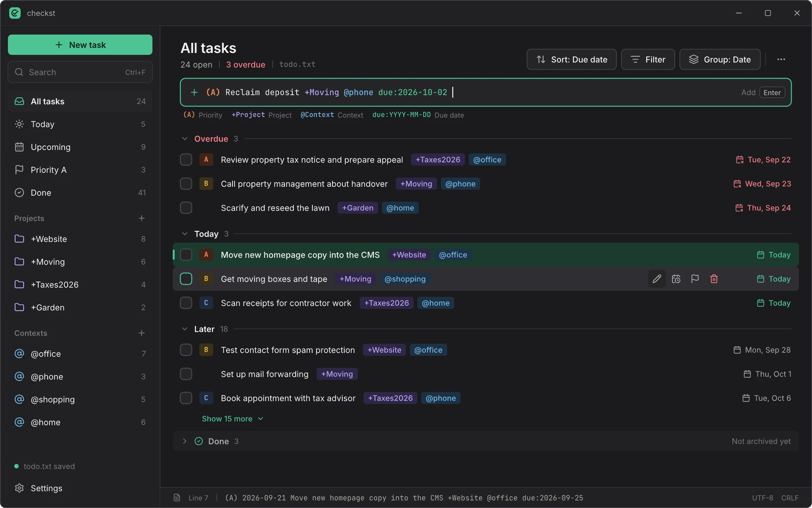The image size is (812, 508).
Task: Collapse the Today group chevron
Action: pyautogui.click(x=184, y=234)
